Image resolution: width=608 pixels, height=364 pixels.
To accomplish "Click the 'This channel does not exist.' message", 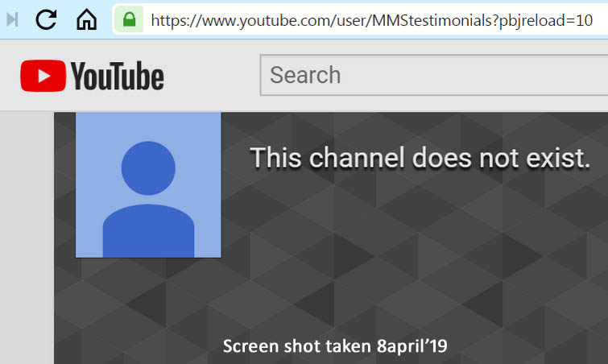I will pos(420,158).
